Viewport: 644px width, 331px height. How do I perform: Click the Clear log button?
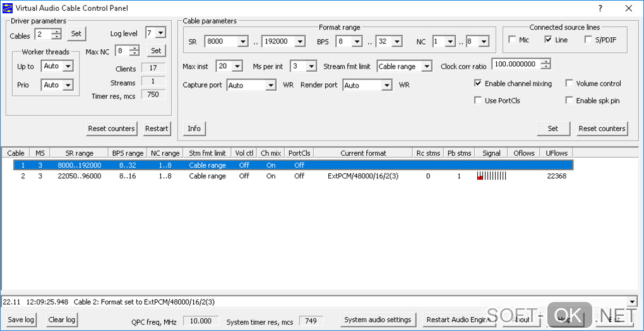[62, 320]
